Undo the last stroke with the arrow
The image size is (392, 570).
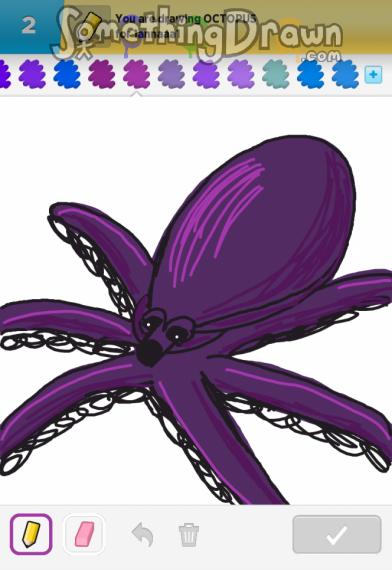(x=143, y=534)
